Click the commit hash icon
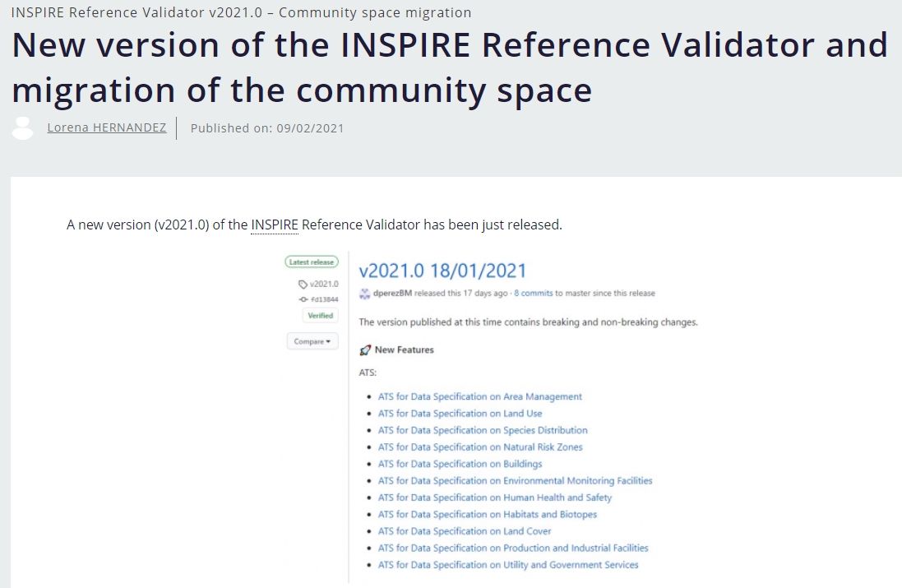The image size is (902, 588). pyautogui.click(x=303, y=299)
